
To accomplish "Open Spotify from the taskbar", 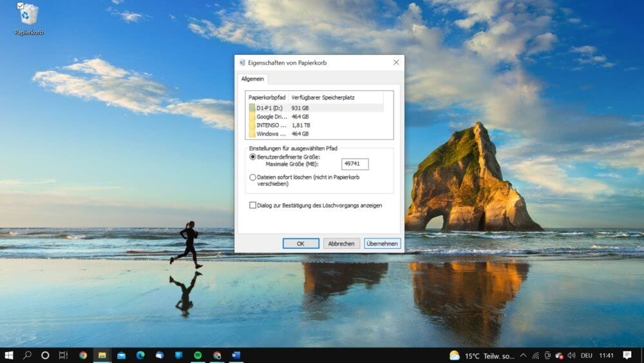I will click(198, 355).
